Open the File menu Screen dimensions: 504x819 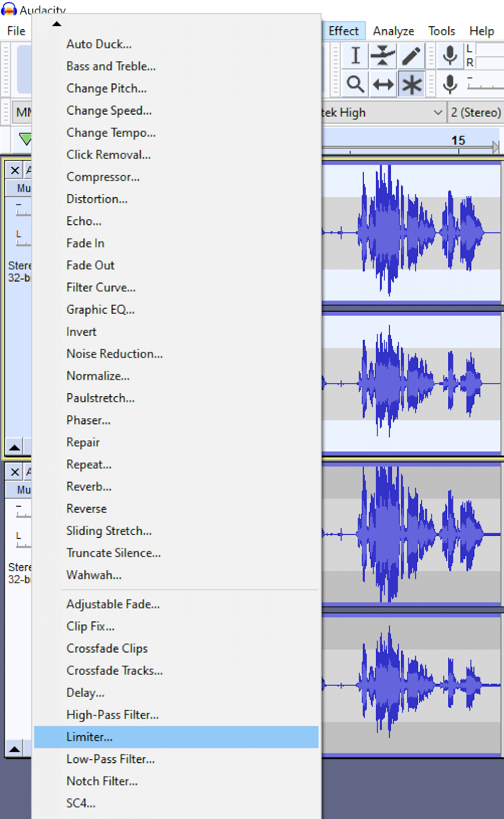tap(16, 31)
